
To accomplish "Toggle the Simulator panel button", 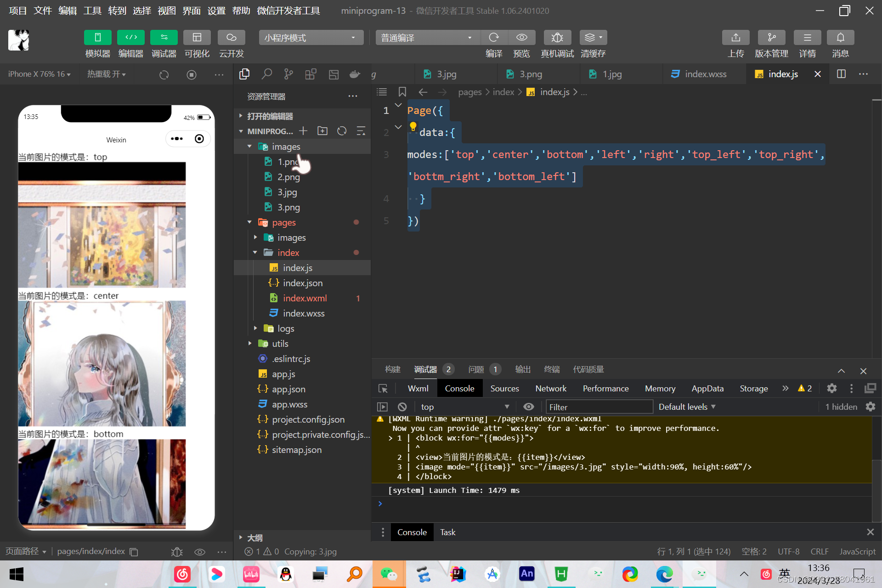I will (97, 37).
